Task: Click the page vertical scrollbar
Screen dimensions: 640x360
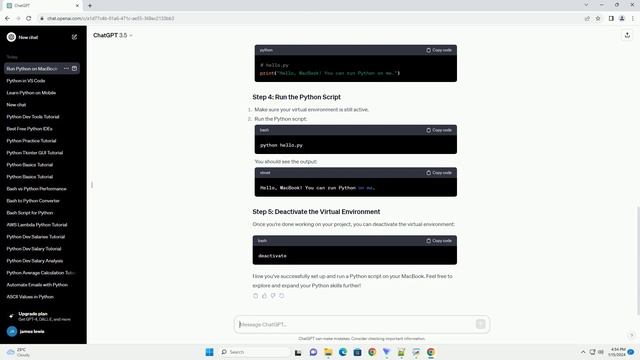Action: (x=638, y=261)
